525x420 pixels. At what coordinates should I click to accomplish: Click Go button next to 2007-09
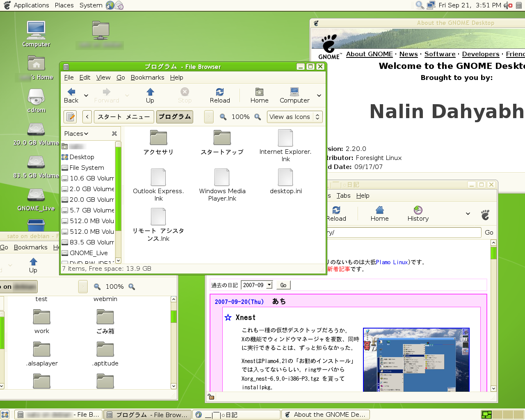[x=283, y=285]
